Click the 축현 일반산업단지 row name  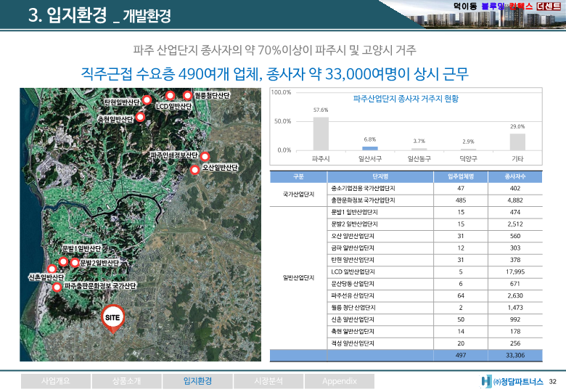pos(353,331)
